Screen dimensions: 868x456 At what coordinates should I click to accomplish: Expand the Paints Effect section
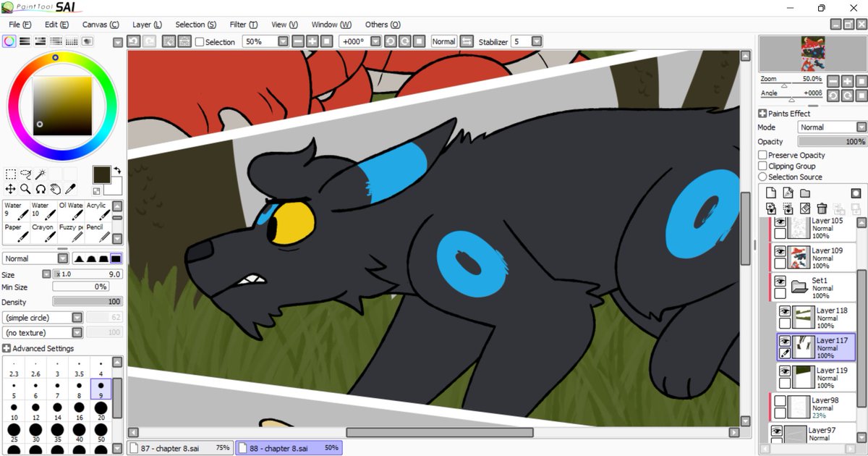click(762, 114)
